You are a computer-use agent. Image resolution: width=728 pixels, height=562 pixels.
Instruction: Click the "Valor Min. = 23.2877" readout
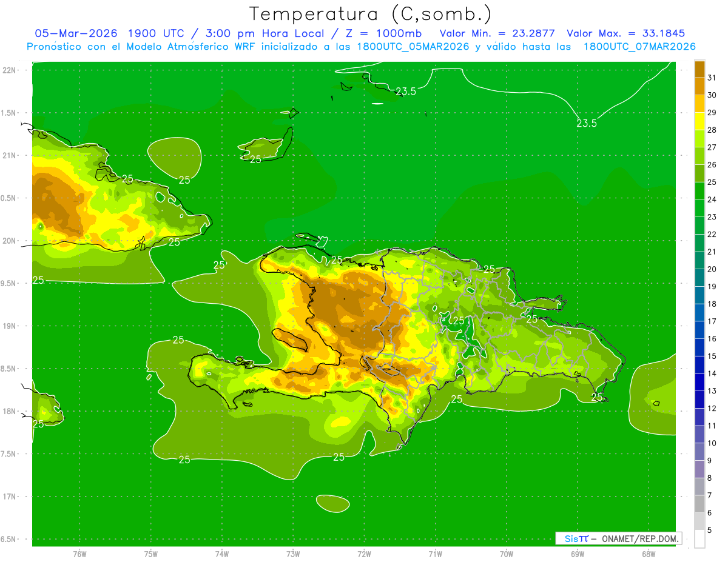point(497,33)
